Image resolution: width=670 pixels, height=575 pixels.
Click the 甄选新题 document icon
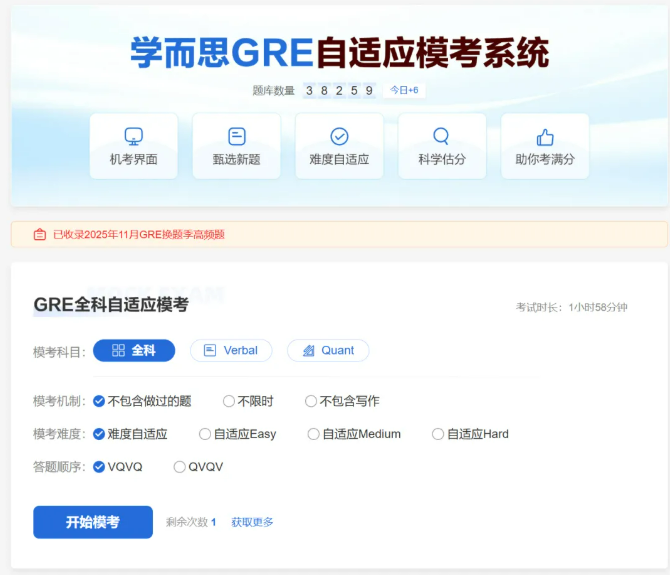coord(236,136)
